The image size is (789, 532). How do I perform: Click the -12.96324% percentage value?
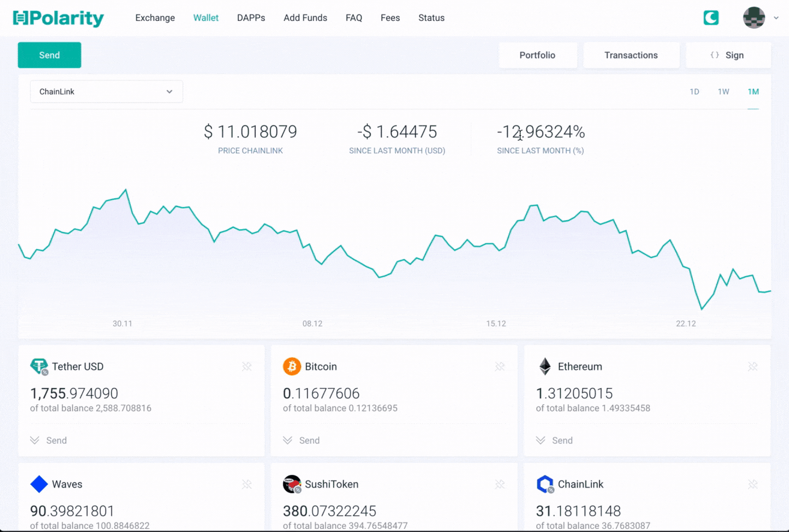point(540,131)
